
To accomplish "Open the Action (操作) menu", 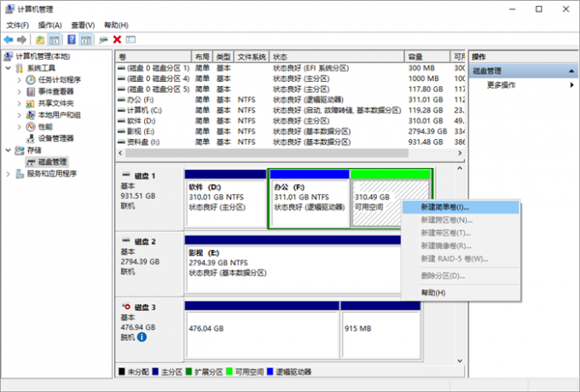I will (x=50, y=25).
